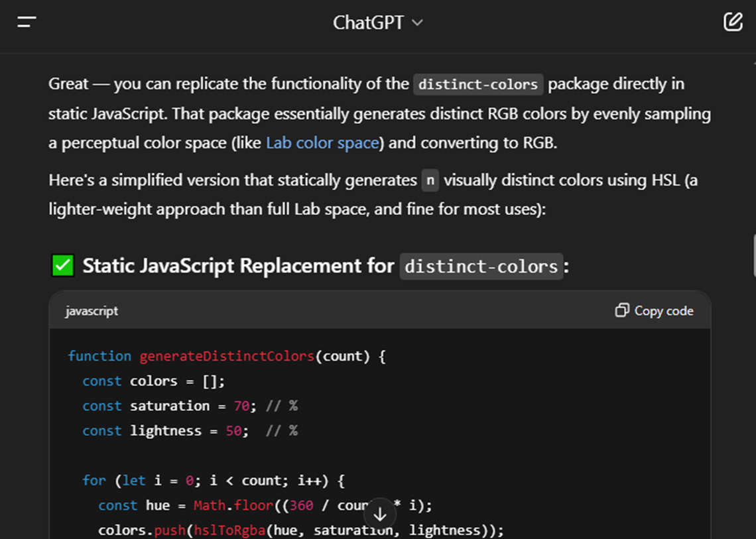Click the 'const colors = [];' code line
This screenshot has height=539, width=756.
[x=153, y=381]
